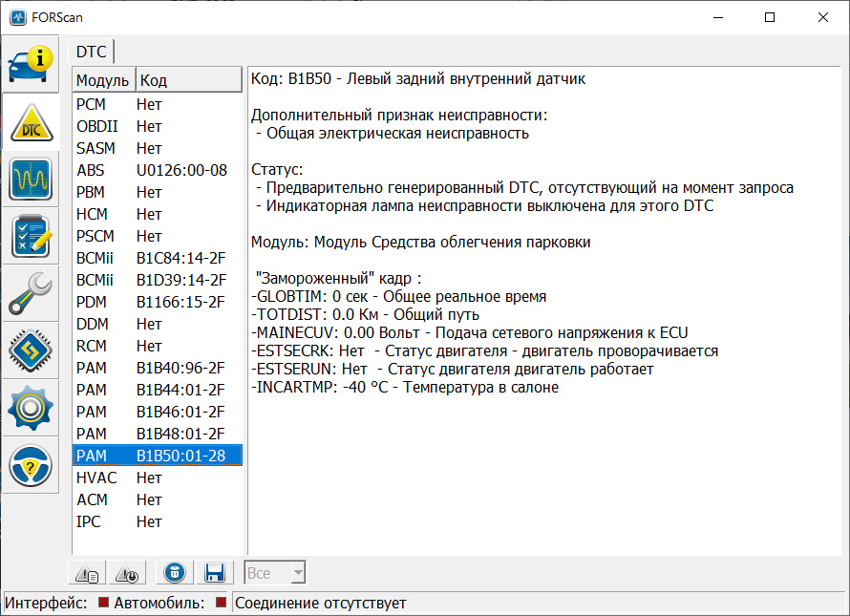Select the PAM B1B46:01-2F row
This screenshot has height=616, width=850.
158,412
